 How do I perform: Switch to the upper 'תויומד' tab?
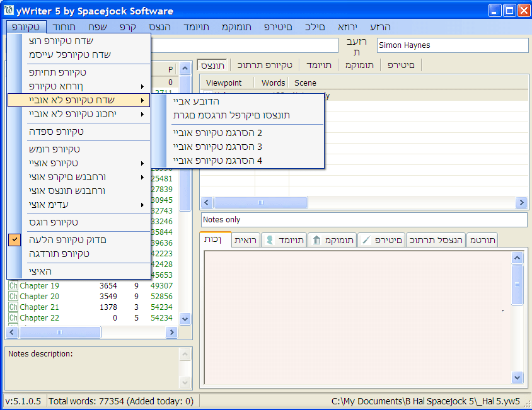(319, 65)
